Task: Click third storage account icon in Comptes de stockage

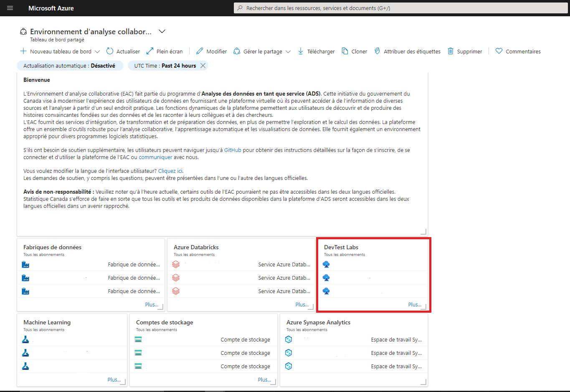Action: click(138, 366)
